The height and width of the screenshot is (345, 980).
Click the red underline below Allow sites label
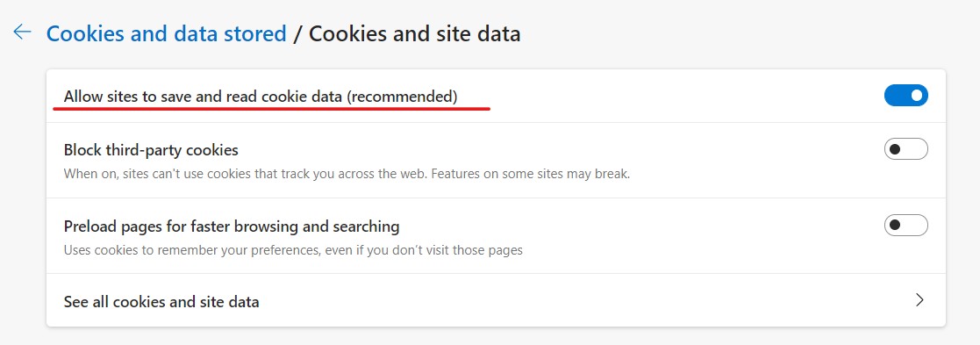[x=271, y=109]
